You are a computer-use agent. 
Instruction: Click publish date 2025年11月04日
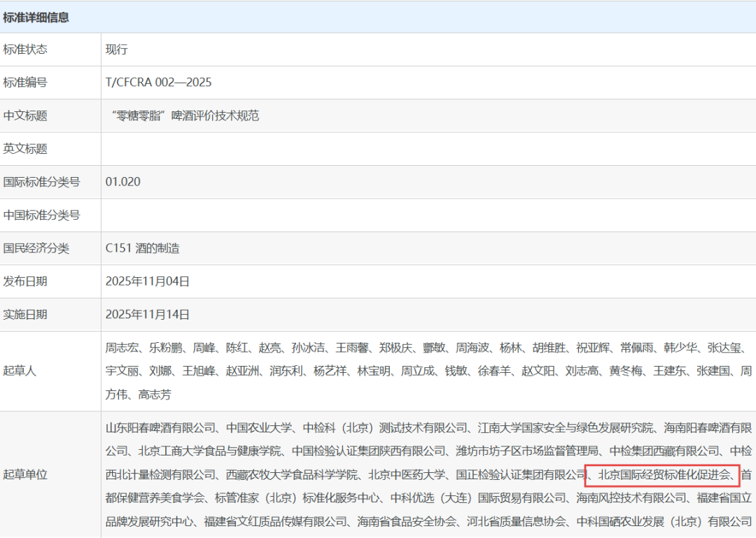tap(148, 281)
